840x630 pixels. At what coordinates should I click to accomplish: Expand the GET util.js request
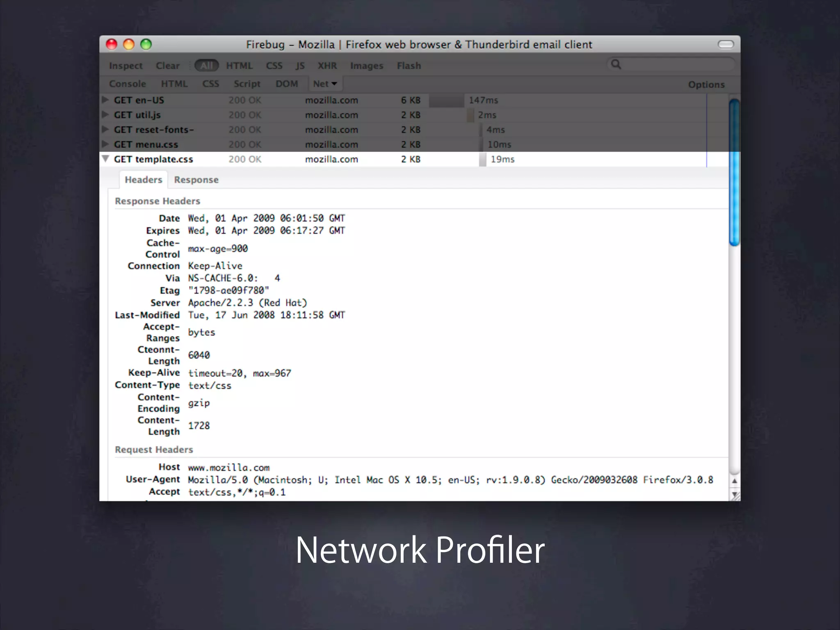(x=105, y=114)
